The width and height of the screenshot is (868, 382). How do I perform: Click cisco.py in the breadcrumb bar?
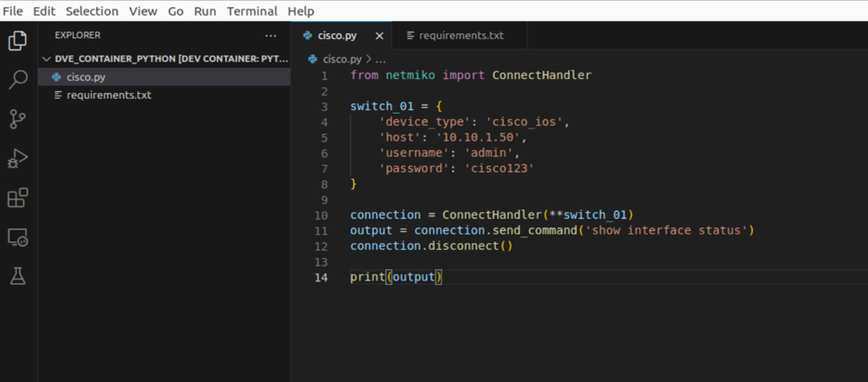pyautogui.click(x=343, y=59)
